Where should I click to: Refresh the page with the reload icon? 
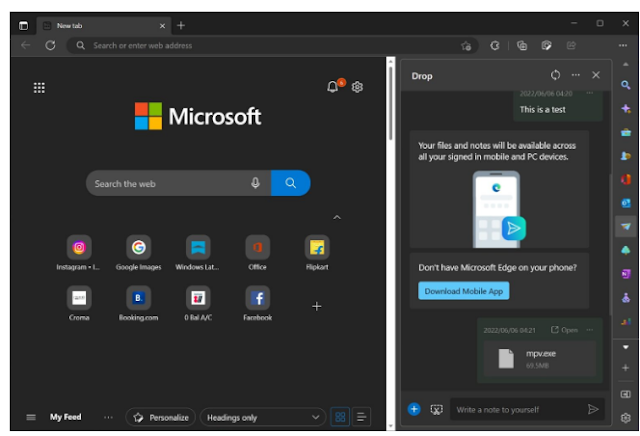50,45
